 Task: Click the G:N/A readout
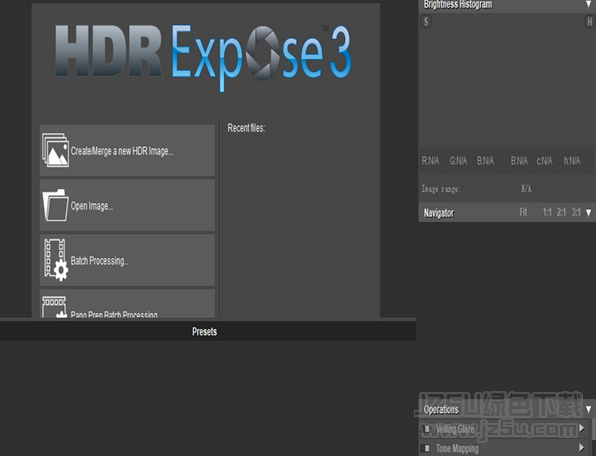[458, 161]
